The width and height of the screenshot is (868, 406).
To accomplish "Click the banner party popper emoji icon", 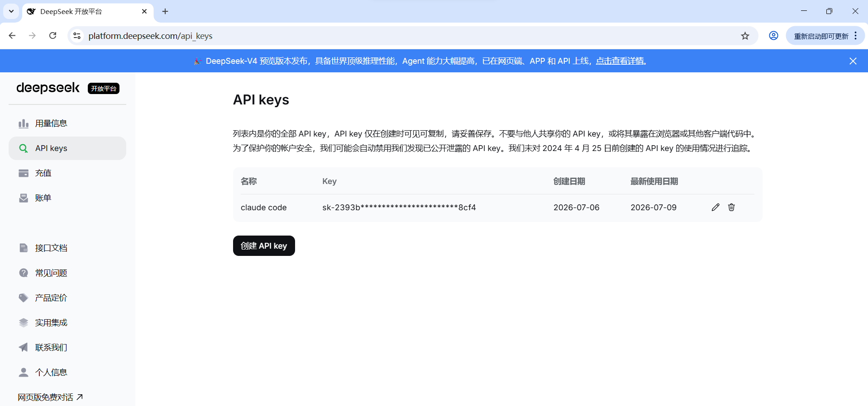I will [x=198, y=61].
